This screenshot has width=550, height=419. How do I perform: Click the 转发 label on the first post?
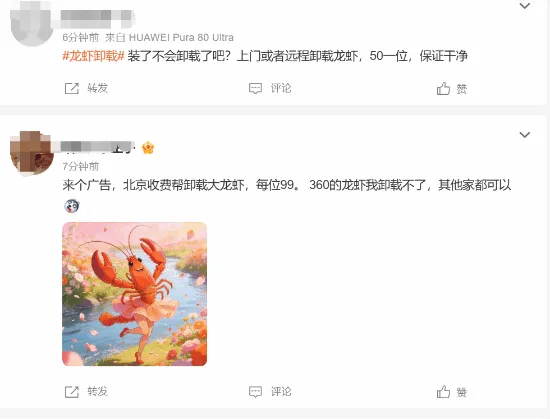point(98,88)
